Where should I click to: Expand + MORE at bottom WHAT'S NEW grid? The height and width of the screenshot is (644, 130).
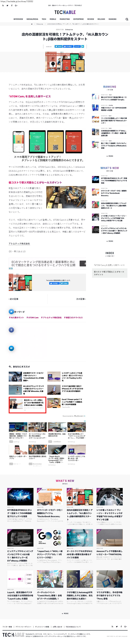65,614
